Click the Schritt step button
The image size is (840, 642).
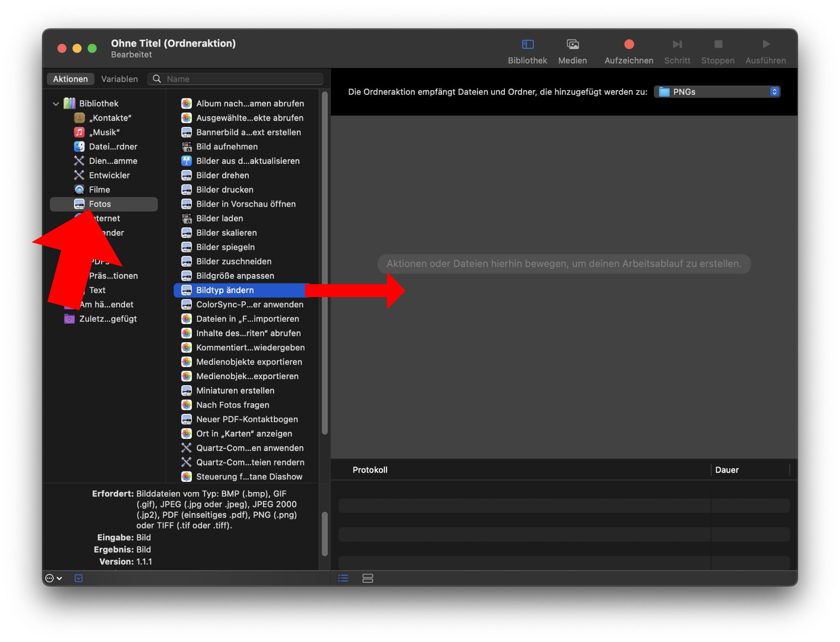tap(677, 50)
